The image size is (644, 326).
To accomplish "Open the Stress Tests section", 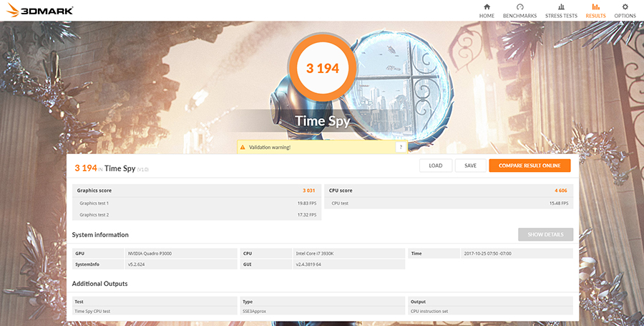I will 561,7.
